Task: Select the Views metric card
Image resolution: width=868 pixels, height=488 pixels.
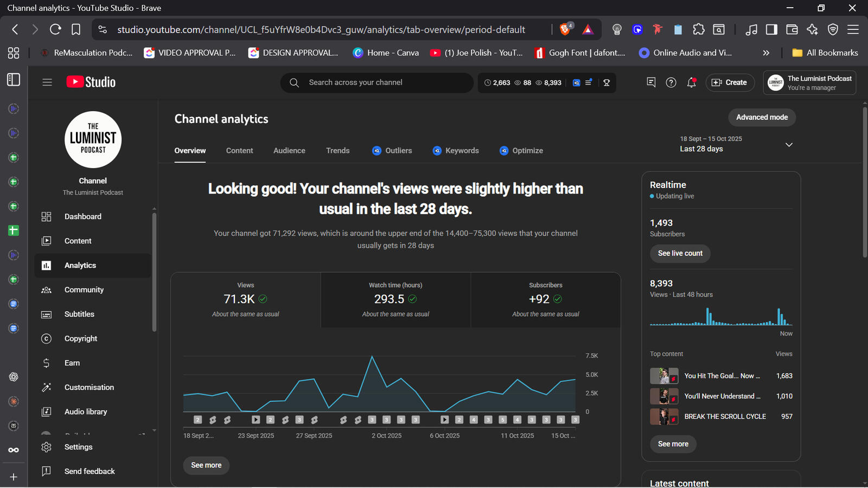Action: [246, 300]
